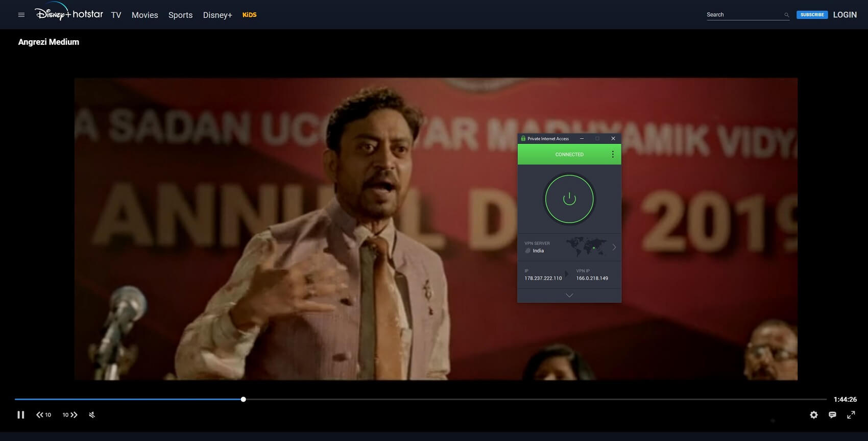Image resolution: width=868 pixels, height=441 pixels.
Task: Click the Angrezi Medium title
Action: point(49,42)
